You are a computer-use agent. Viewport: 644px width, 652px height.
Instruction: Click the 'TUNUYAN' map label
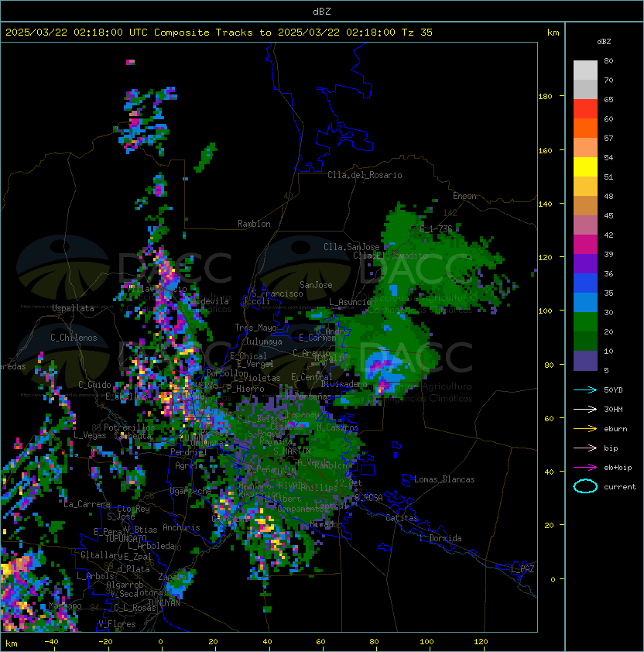(164, 603)
